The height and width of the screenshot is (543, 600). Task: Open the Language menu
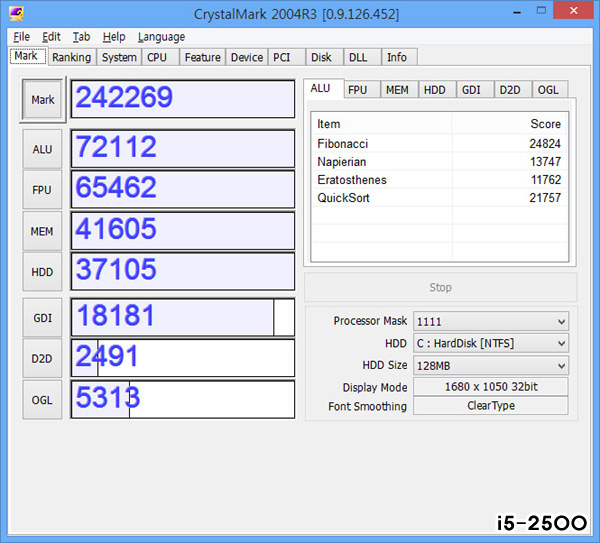tap(161, 37)
